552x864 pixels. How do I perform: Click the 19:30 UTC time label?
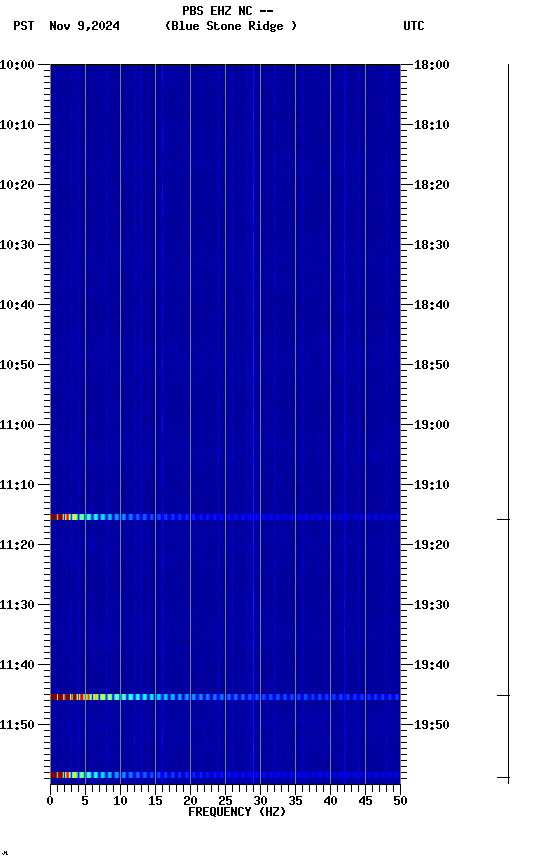432,605
